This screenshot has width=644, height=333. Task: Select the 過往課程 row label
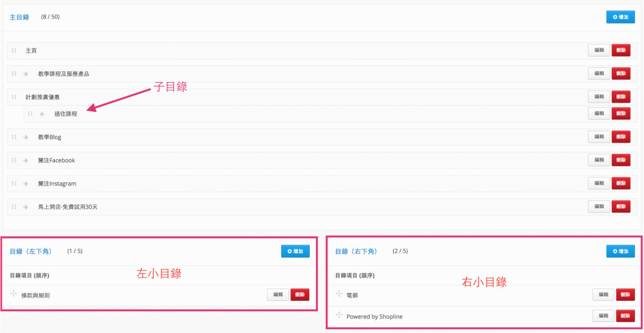pos(66,114)
